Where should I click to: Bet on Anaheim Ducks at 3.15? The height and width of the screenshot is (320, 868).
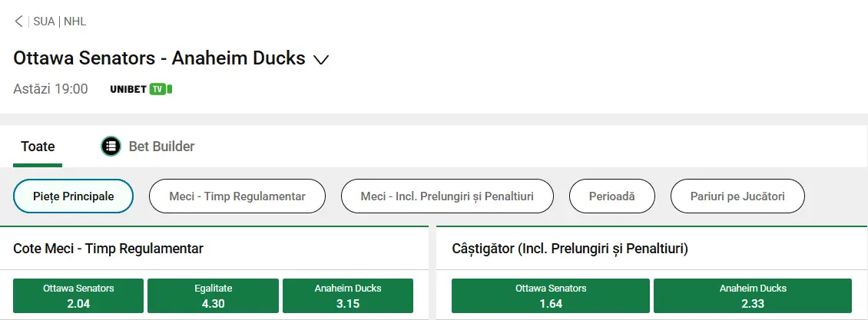(348, 295)
